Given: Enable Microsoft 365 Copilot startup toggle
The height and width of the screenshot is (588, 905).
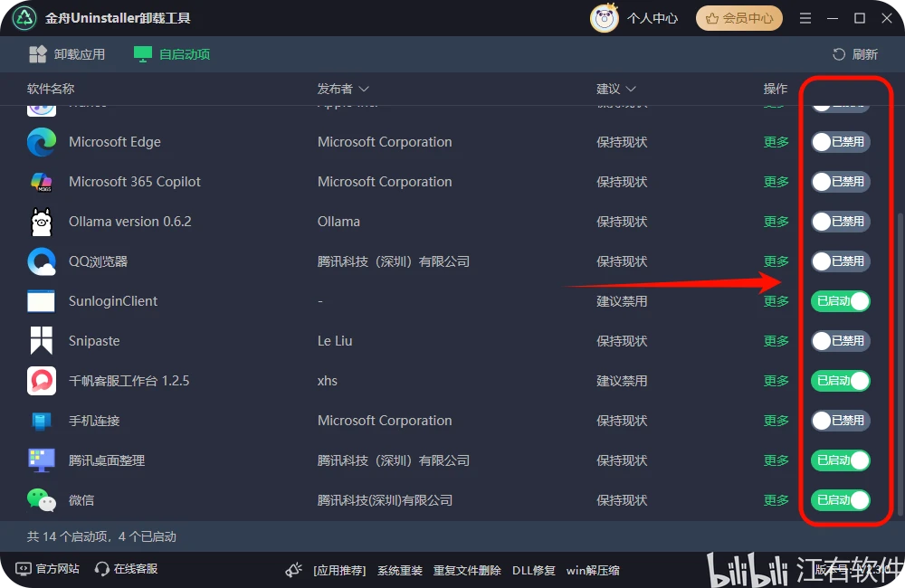Looking at the screenshot, I should click(x=841, y=182).
